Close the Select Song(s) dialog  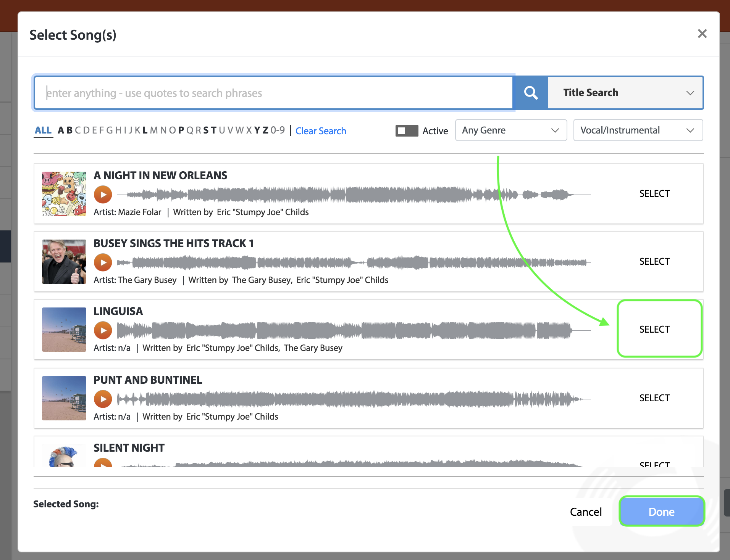[702, 34]
